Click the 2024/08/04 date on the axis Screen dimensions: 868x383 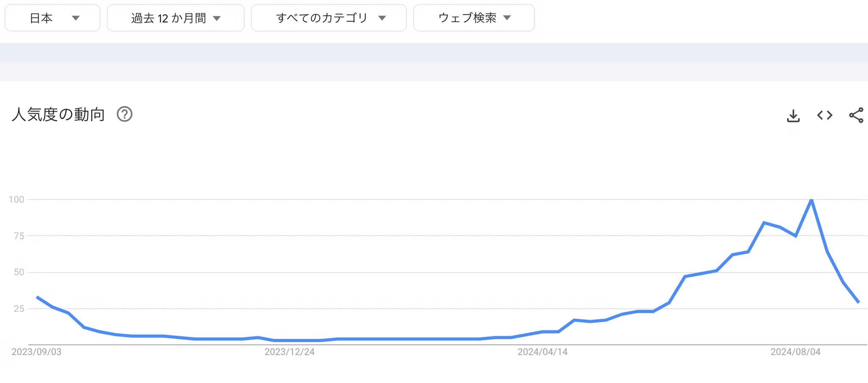(796, 352)
